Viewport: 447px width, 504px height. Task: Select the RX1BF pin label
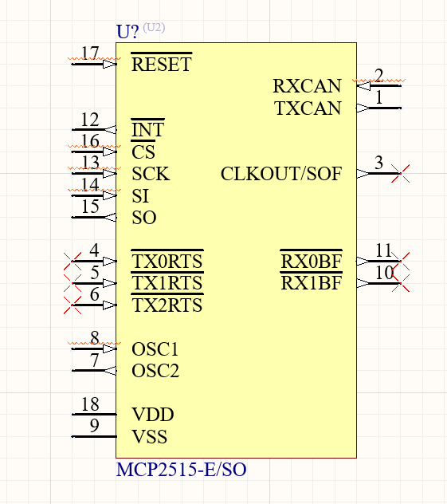point(311,283)
